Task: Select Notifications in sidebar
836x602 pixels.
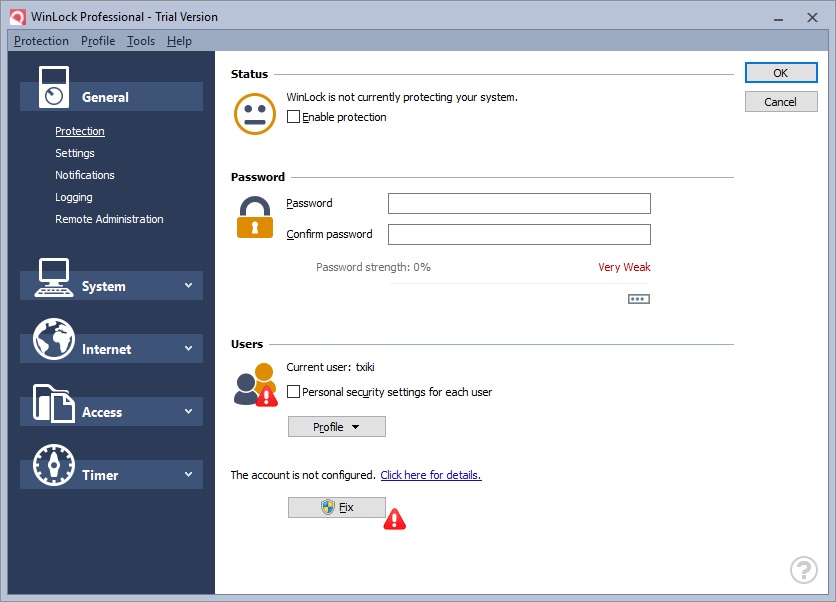Action: coord(85,175)
